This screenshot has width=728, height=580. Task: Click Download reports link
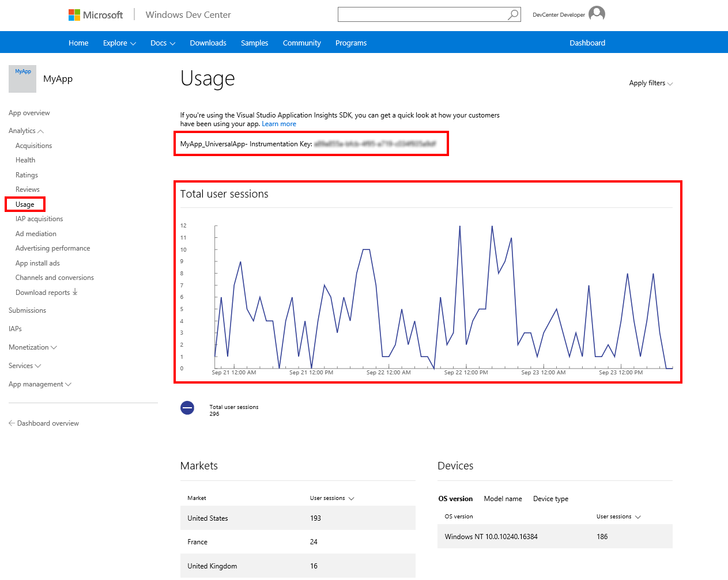tap(43, 293)
